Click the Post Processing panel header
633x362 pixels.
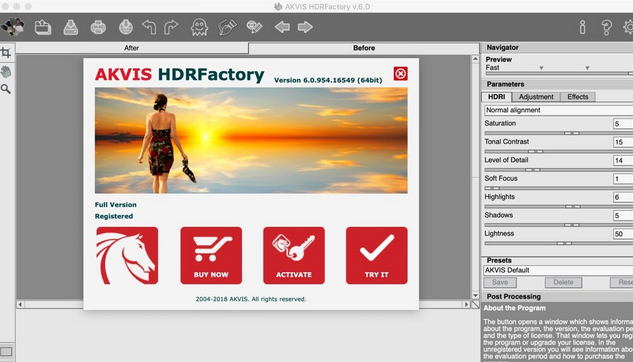(557, 297)
